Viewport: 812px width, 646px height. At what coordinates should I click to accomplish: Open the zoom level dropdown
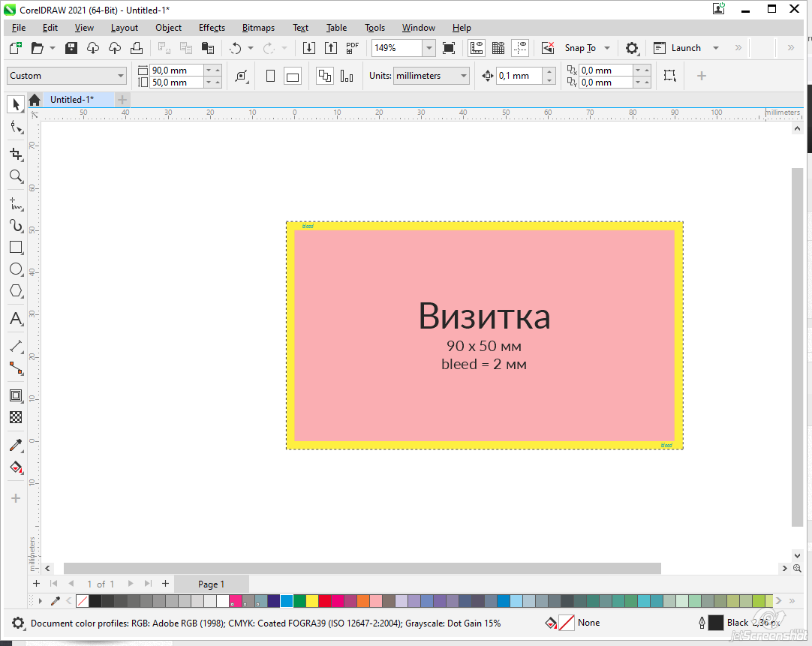[429, 48]
